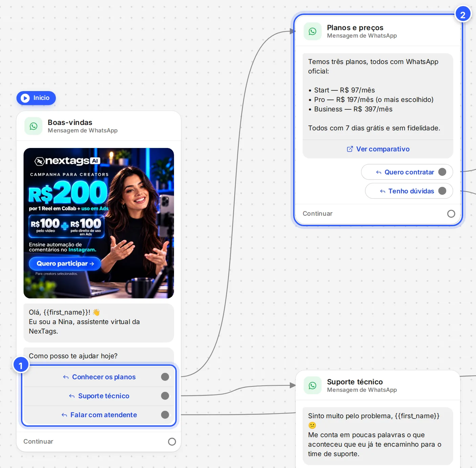Select the Suporte técnico node header title
The width and height of the screenshot is (476, 468).
coord(355,382)
